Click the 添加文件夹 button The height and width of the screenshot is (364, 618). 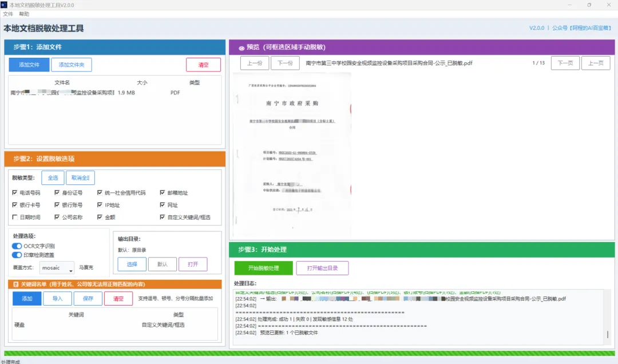point(72,65)
